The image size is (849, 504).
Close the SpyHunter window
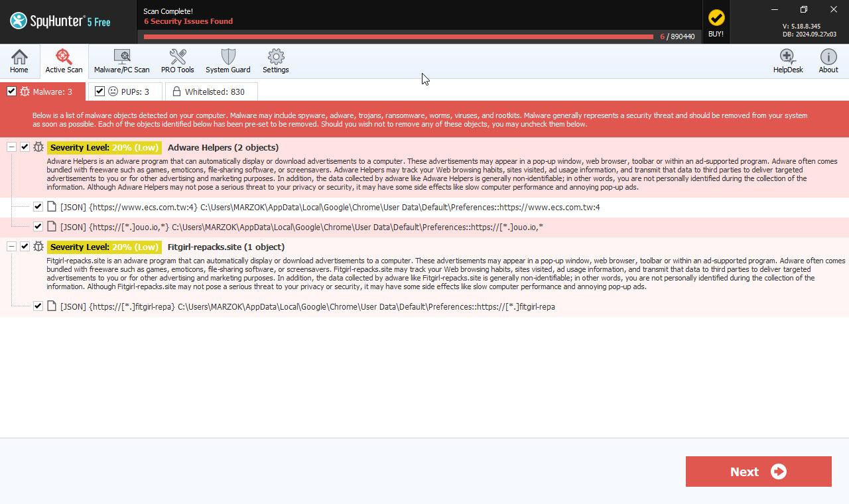click(834, 9)
